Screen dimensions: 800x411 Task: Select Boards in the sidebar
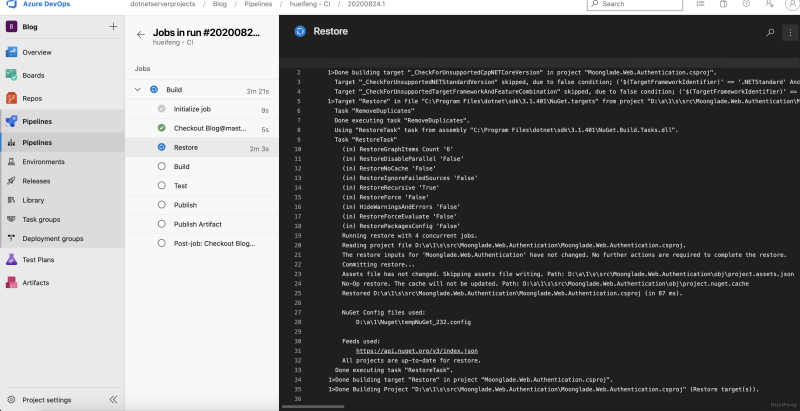pos(33,75)
